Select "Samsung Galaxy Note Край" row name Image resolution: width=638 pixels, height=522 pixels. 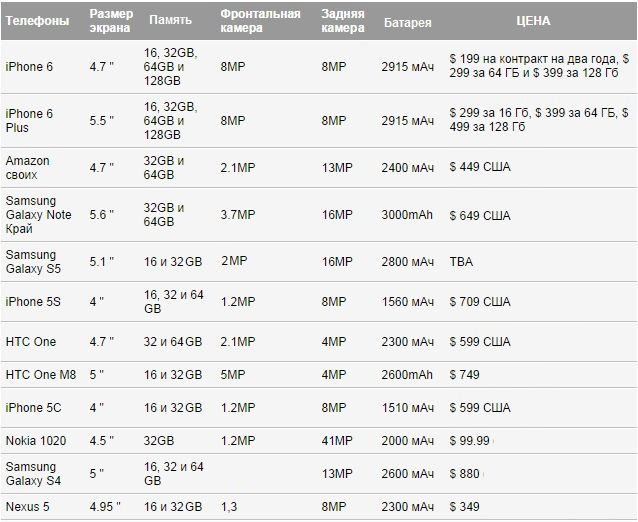coord(39,215)
